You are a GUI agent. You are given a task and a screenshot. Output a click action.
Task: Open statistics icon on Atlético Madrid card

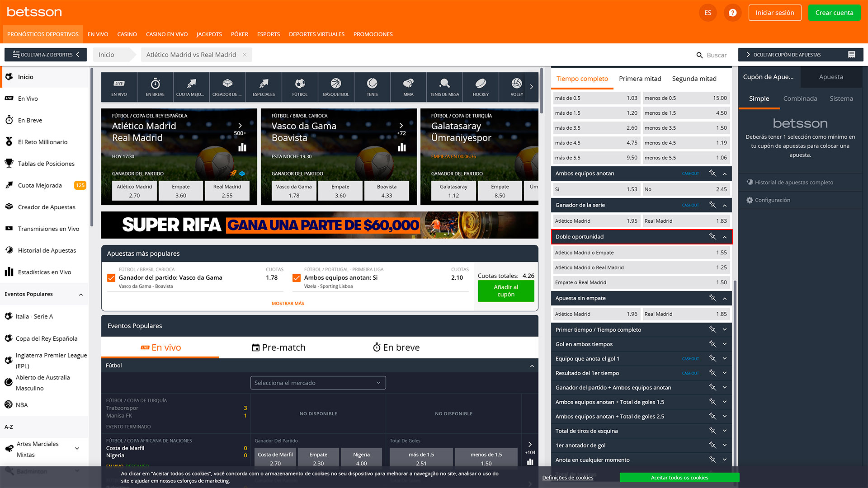[242, 147]
